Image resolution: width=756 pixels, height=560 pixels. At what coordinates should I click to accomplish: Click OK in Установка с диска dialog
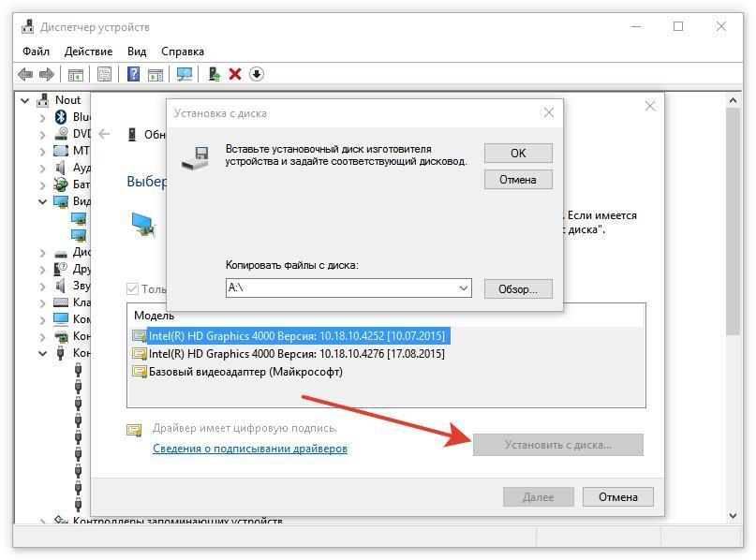click(x=518, y=154)
